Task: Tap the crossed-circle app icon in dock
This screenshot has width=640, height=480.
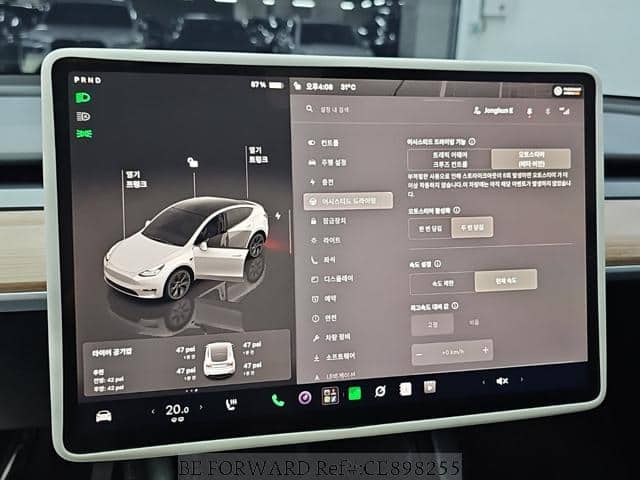Action: (380, 391)
